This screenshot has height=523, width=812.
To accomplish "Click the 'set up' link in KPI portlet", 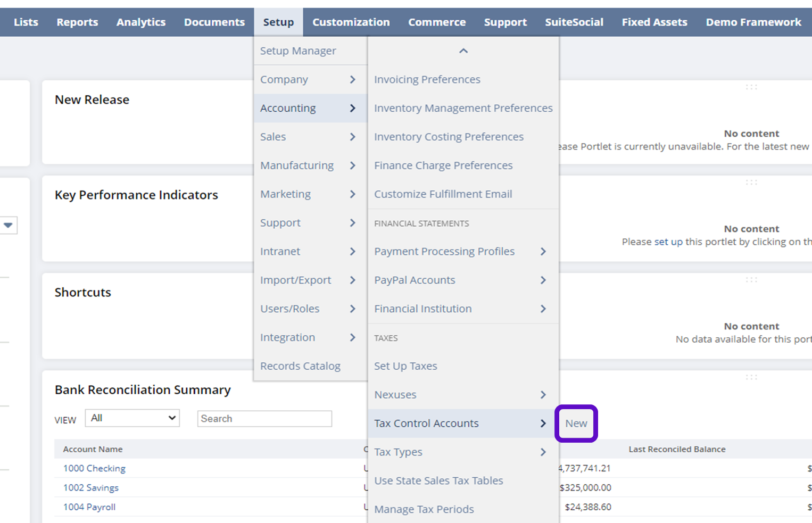I will click(x=668, y=242).
